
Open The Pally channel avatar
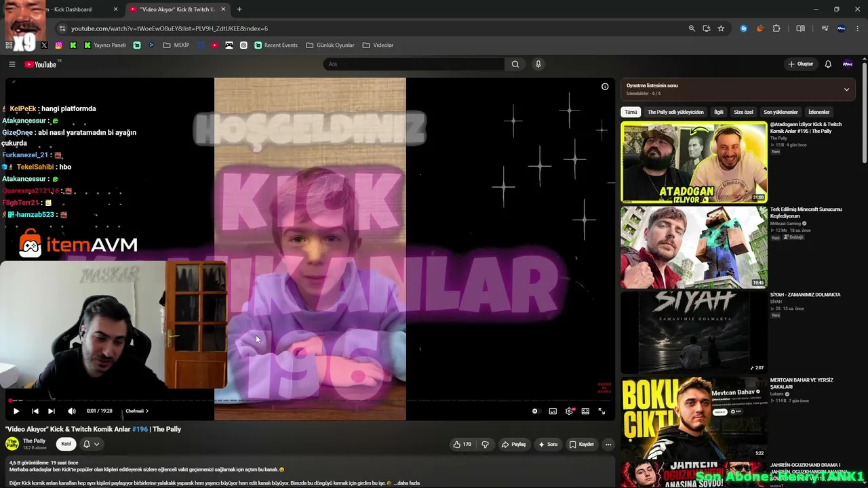pos(12,444)
